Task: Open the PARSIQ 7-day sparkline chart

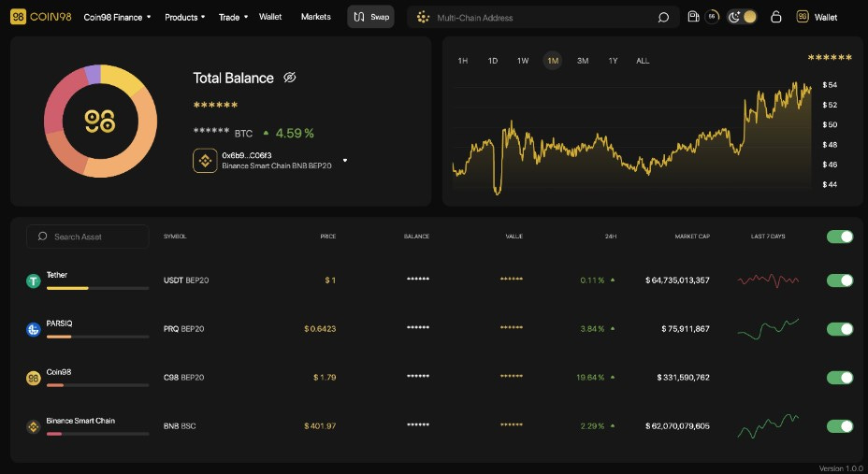Action: pyautogui.click(x=768, y=328)
